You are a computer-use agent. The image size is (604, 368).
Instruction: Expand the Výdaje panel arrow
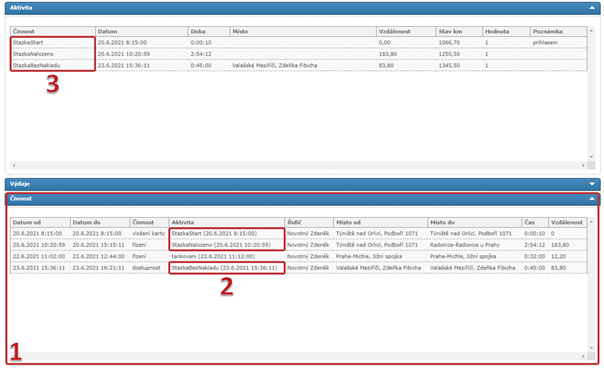(592, 184)
